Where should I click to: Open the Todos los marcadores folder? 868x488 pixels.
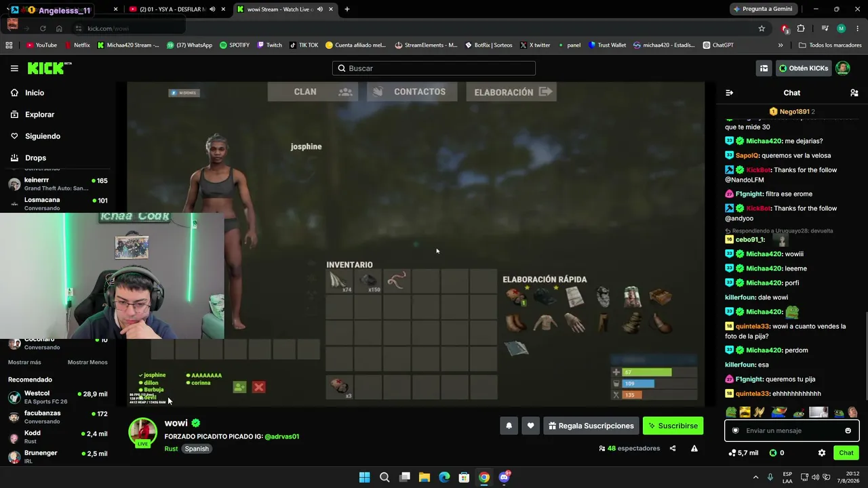pos(830,45)
